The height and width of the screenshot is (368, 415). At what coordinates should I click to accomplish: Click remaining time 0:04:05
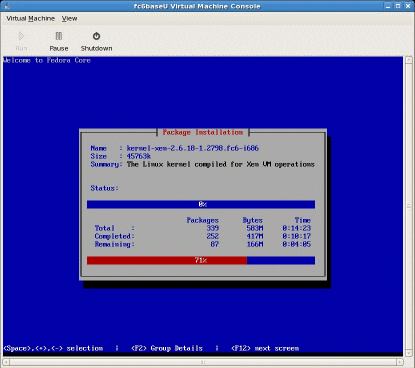tap(296, 244)
